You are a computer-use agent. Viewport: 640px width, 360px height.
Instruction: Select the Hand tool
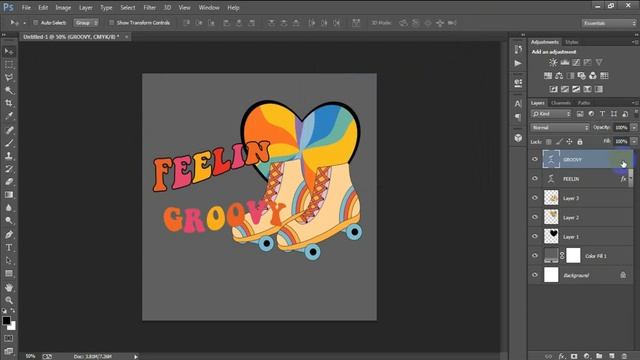9,288
